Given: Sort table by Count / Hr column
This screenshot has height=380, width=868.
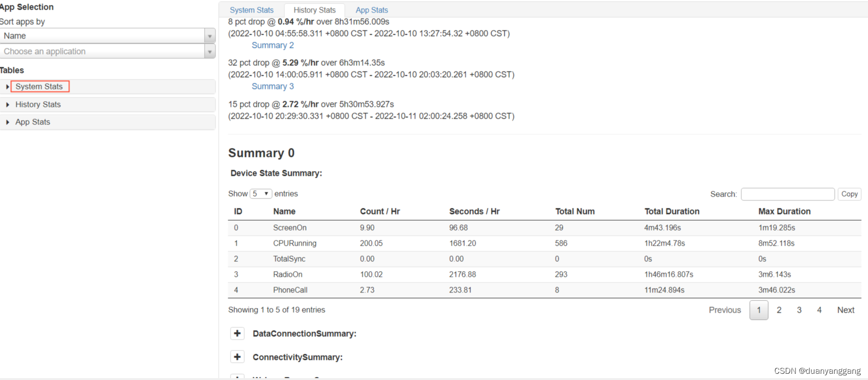Looking at the screenshot, I should pos(380,211).
